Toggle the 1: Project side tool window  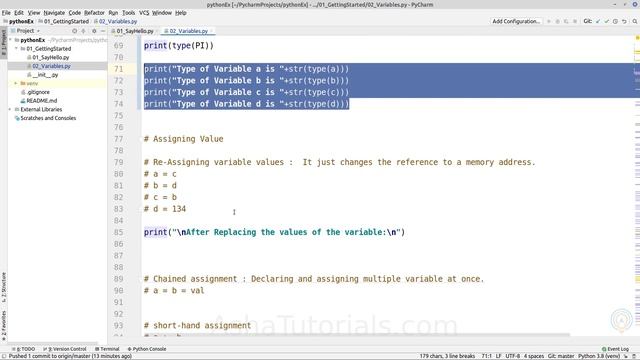click(x=4, y=44)
